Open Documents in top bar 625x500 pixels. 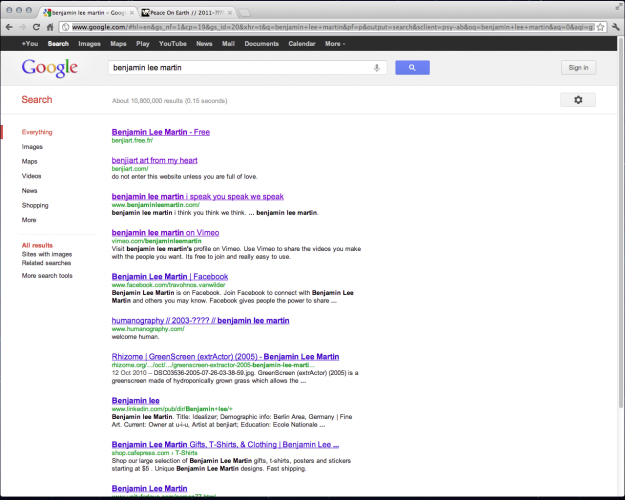261,43
